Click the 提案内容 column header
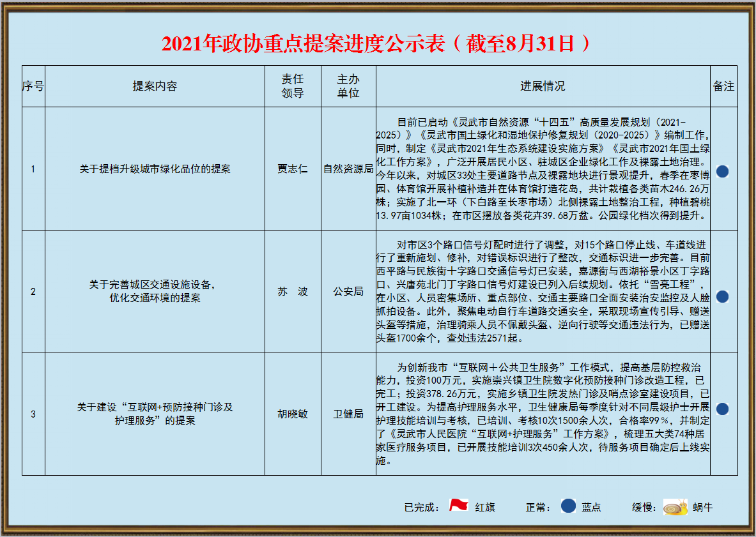 point(155,86)
